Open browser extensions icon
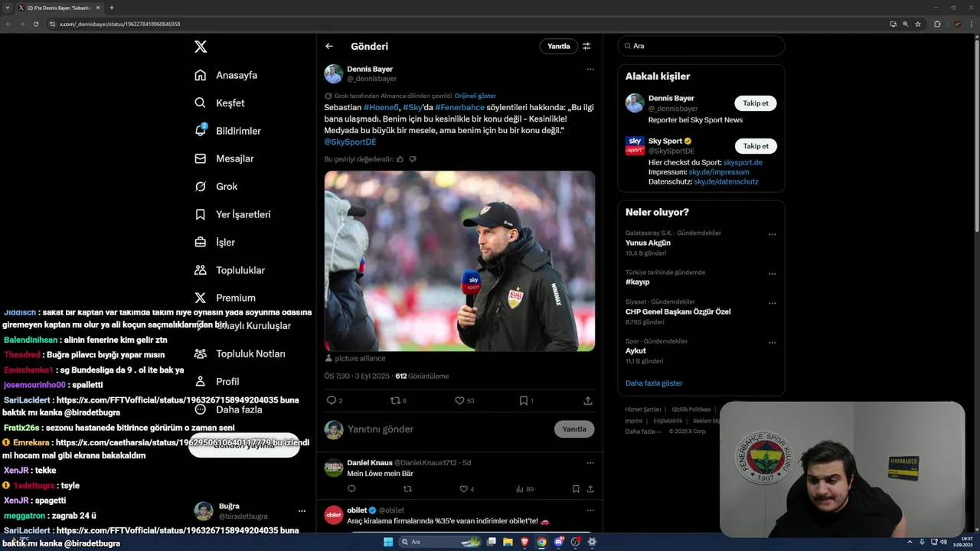This screenshot has height=551, width=980. point(937,24)
